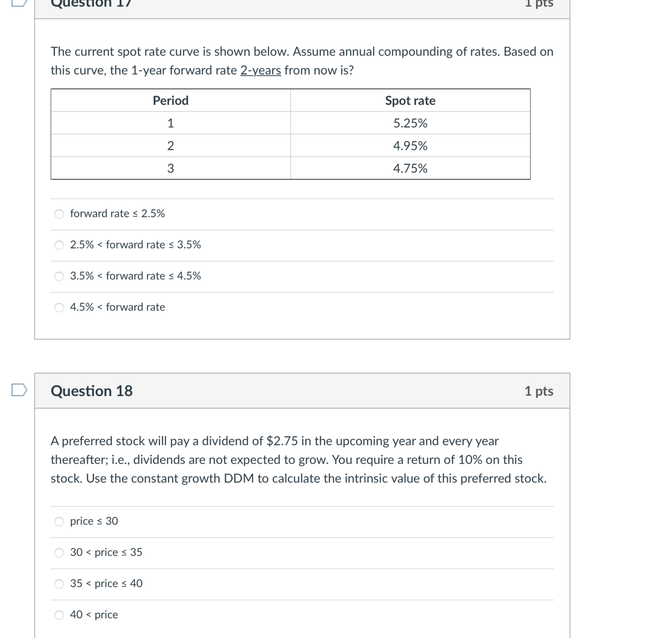Viewport: 672px width, 638px height.
Task: Click the Period column header
Action: click(171, 100)
